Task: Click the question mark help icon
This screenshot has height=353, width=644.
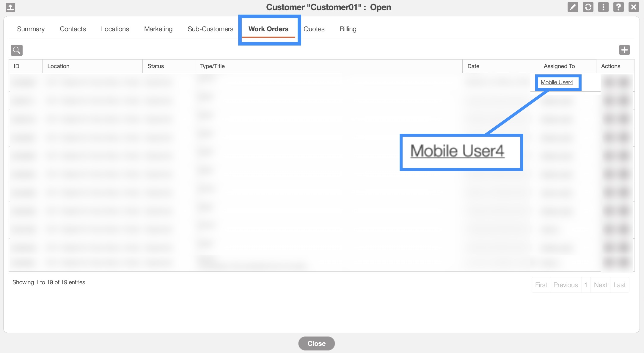Action: pyautogui.click(x=618, y=7)
